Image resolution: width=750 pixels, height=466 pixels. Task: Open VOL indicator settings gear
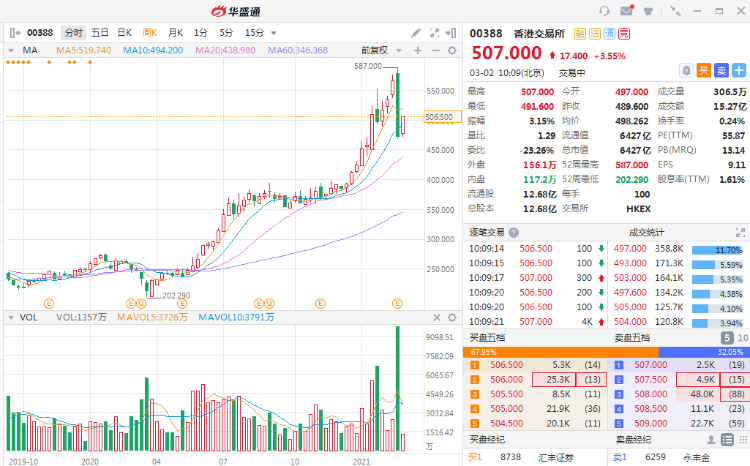452,317
